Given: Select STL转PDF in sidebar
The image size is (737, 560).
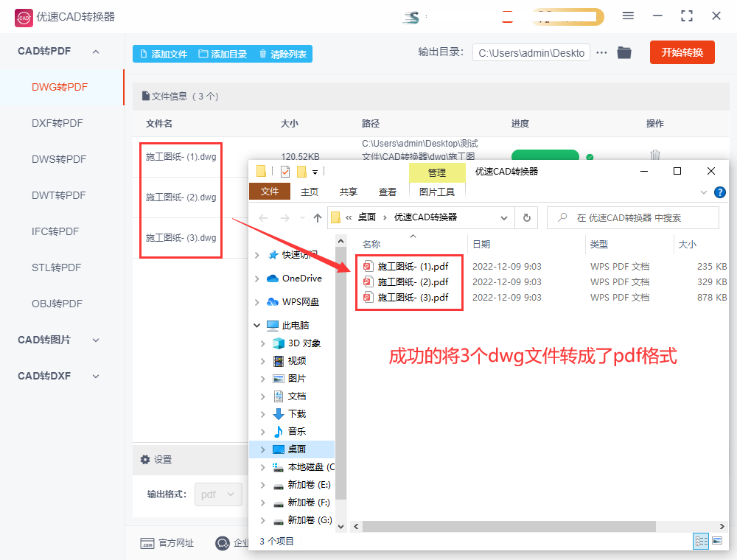Looking at the screenshot, I should coord(57,267).
